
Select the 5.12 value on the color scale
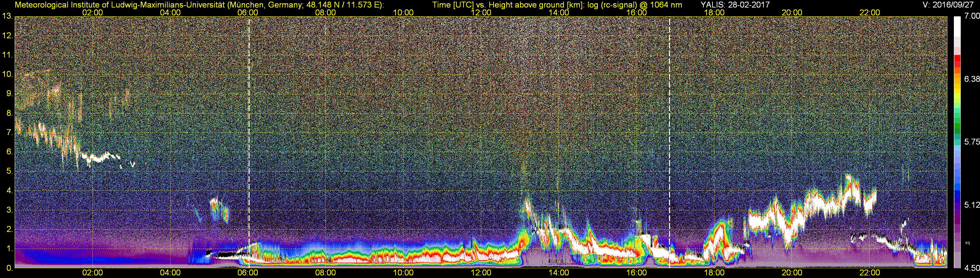pyautogui.click(x=972, y=205)
